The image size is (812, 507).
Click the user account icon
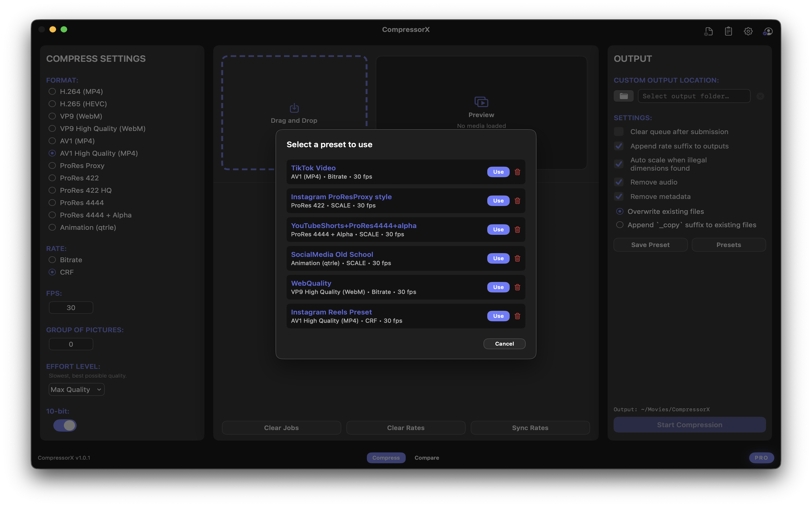(x=768, y=31)
